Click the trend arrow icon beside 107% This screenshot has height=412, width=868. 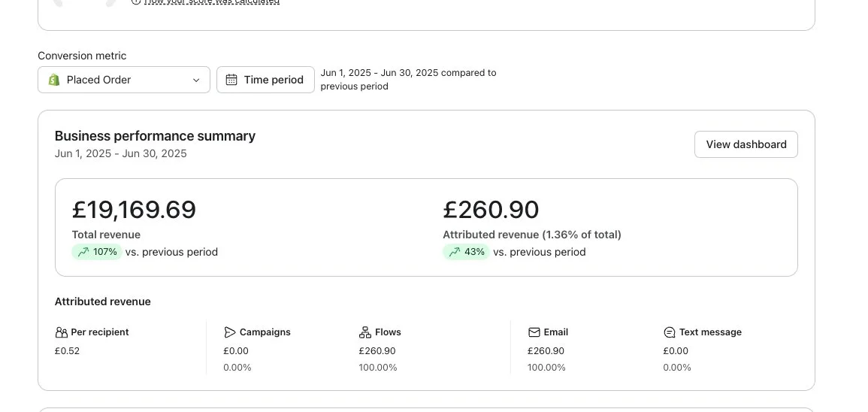coord(83,252)
